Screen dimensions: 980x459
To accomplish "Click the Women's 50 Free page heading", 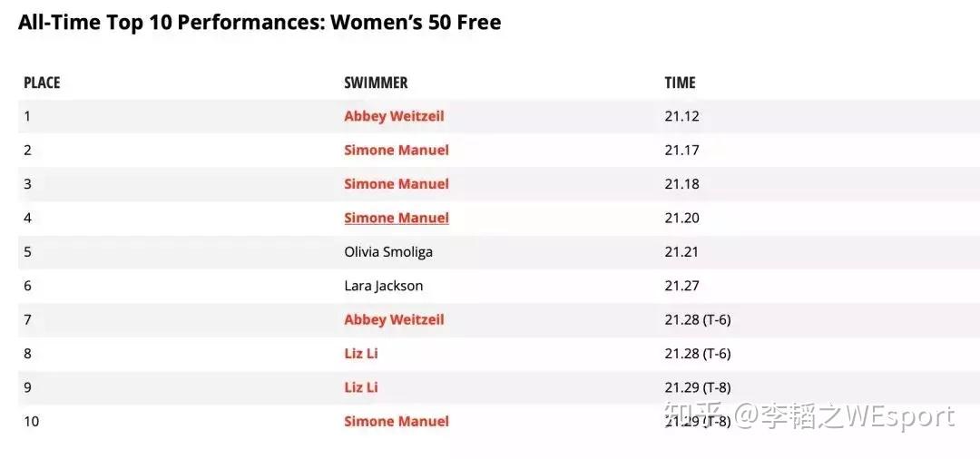I will pyautogui.click(x=260, y=23).
